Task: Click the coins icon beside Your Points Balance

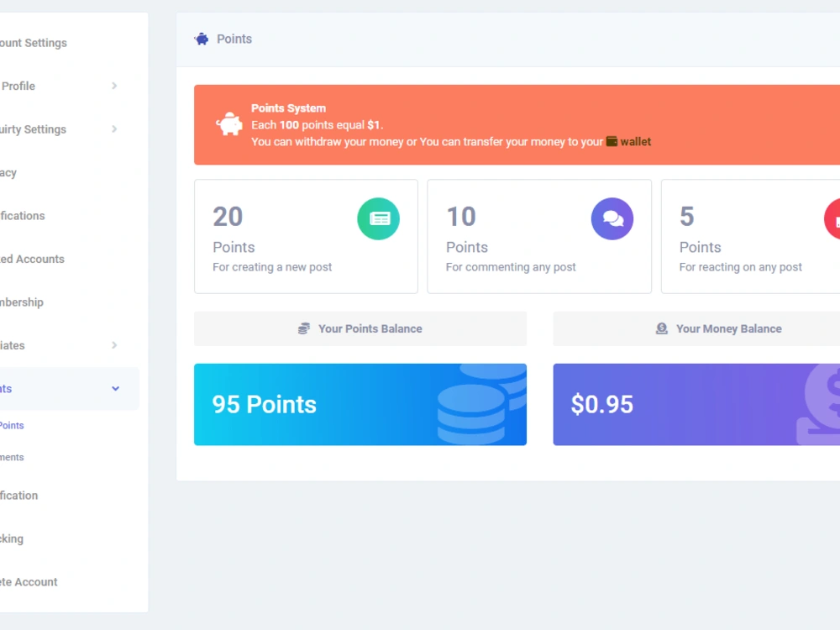Action: (x=304, y=328)
